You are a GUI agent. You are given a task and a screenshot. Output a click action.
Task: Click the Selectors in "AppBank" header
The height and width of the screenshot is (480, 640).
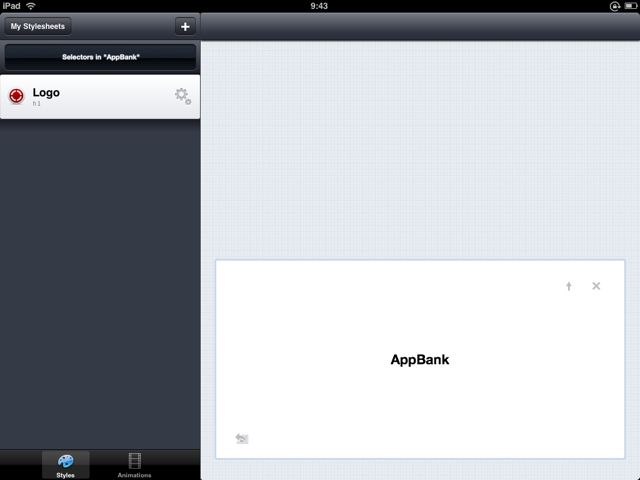point(100,57)
